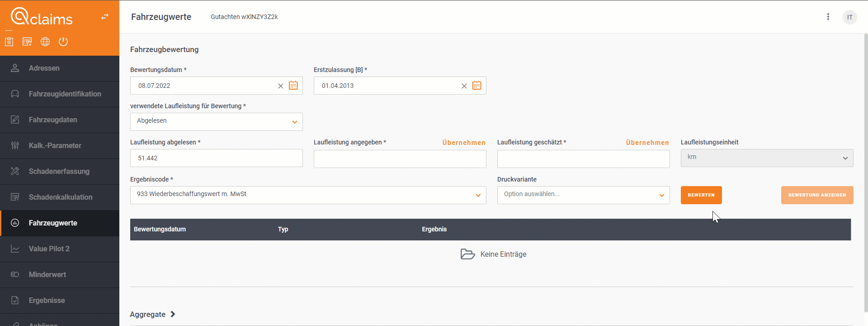Expand the Aggregate section
The height and width of the screenshot is (326, 868).
coord(153,314)
